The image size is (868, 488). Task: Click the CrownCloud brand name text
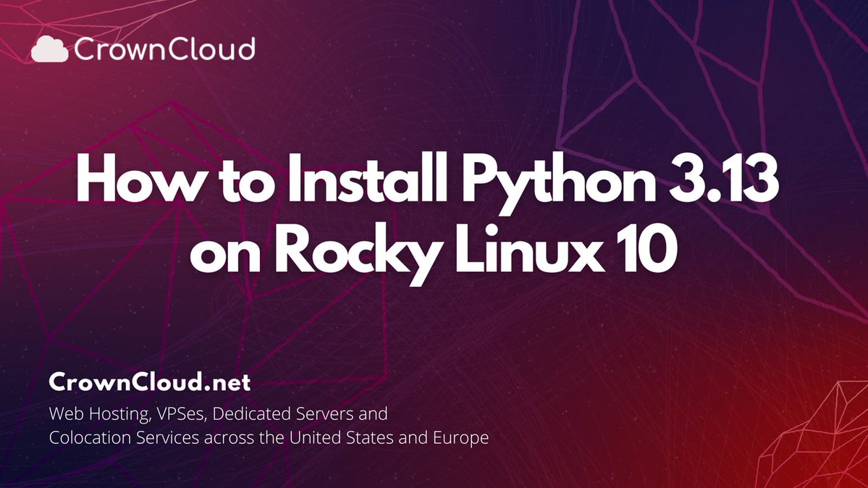tap(164, 49)
